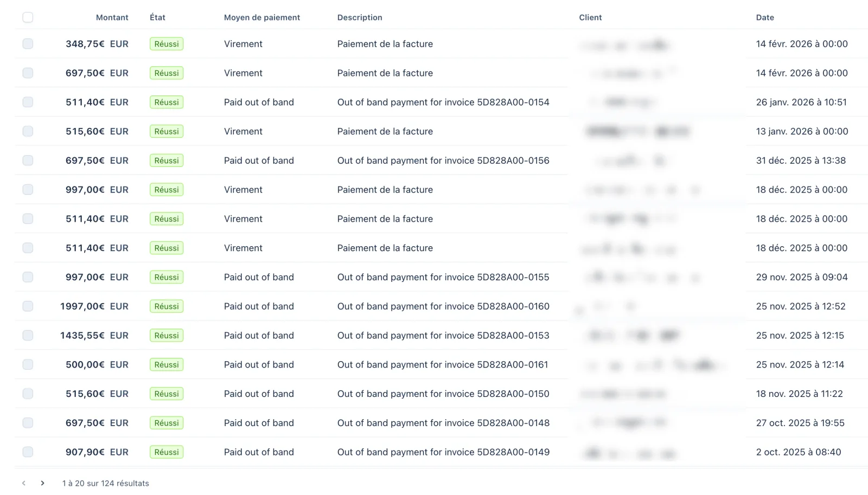Select the 348,75€ payment row checkbox
868x495 pixels.
(28, 44)
